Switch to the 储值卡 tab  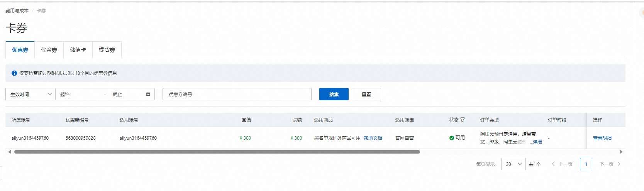(78, 50)
